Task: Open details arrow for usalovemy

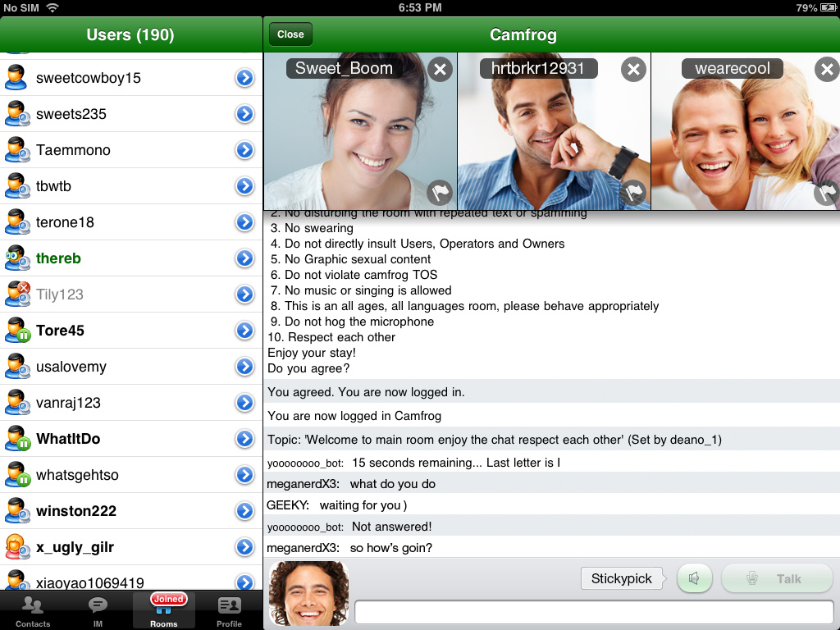Action: click(x=244, y=367)
